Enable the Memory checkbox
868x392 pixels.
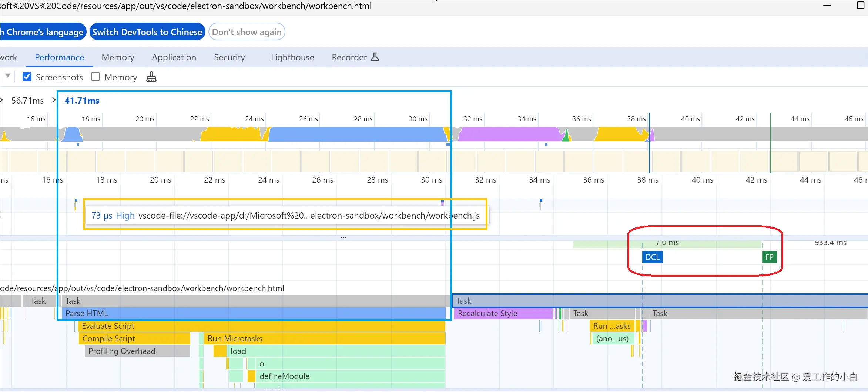(95, 77)
